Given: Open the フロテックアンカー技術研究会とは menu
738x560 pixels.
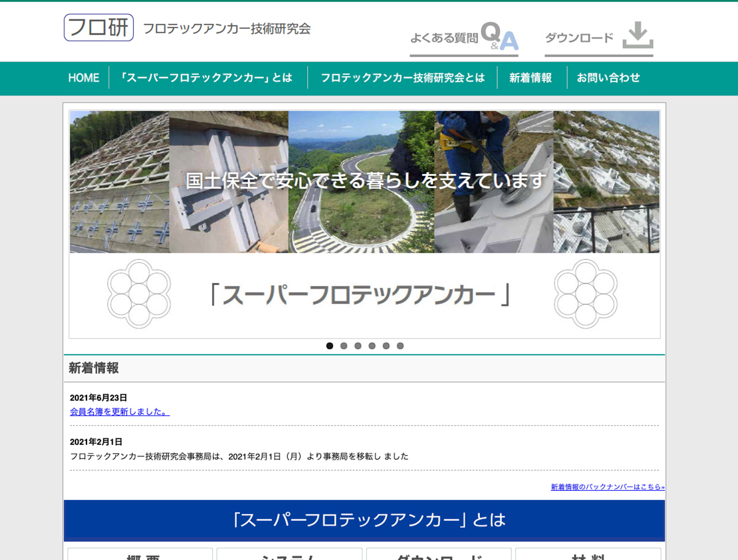Looking at the screenshot, I should click(x=402, y=78).
